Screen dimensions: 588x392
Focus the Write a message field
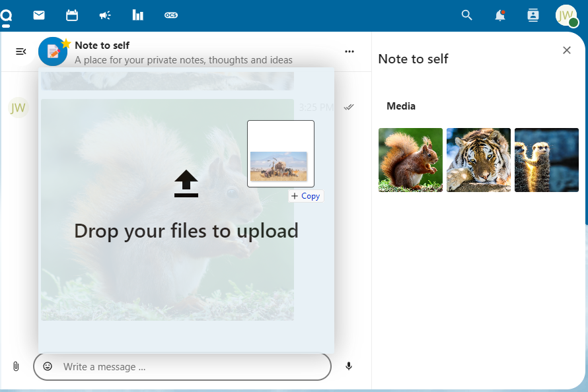click(x=192, y=367)
